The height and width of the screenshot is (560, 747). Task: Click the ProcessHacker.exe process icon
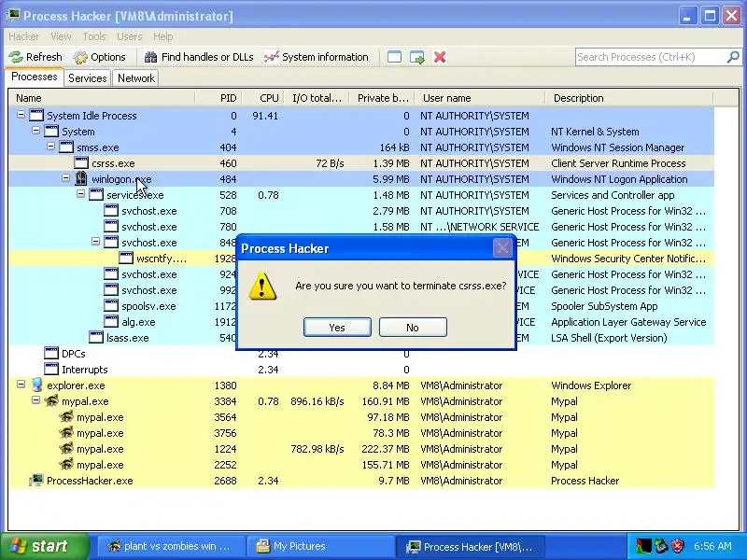[x=36, y=481]
